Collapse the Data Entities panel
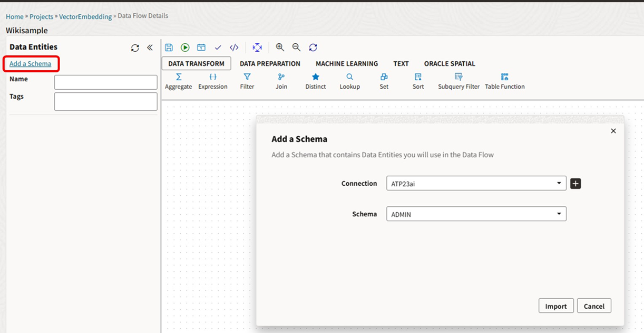Screen dimensions: 644x333 [150, 47]
